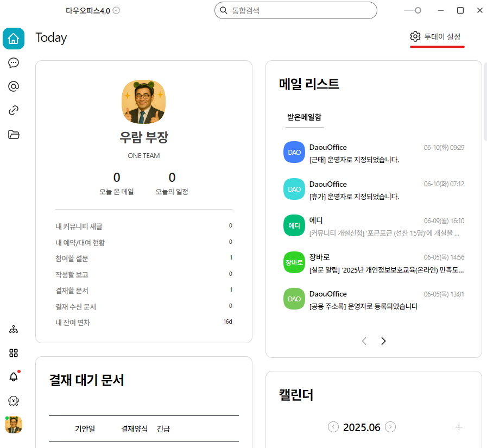Image resolution: width=487 pixels, height=448 pixels.
Task: Expand the 다우오피스4.0 dropdown arrow
Action: pyautogui.click(x=116, y=10)
